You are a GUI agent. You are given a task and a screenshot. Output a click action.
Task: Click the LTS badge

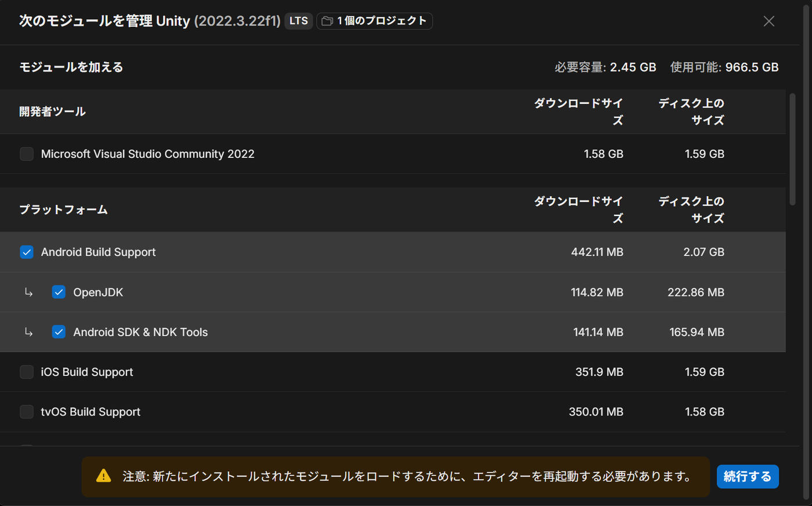(x=299, y=21)
